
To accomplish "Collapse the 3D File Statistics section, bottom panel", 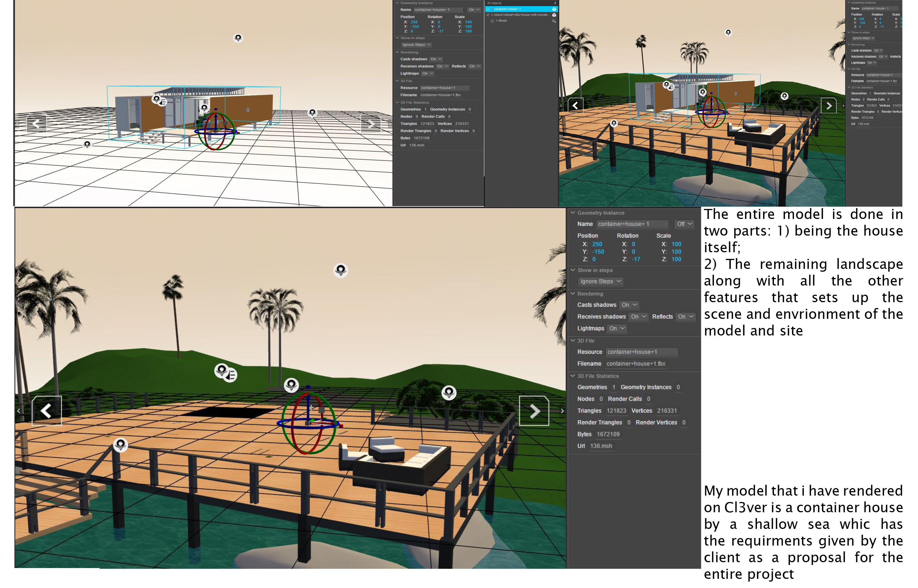I will [573, 376].
